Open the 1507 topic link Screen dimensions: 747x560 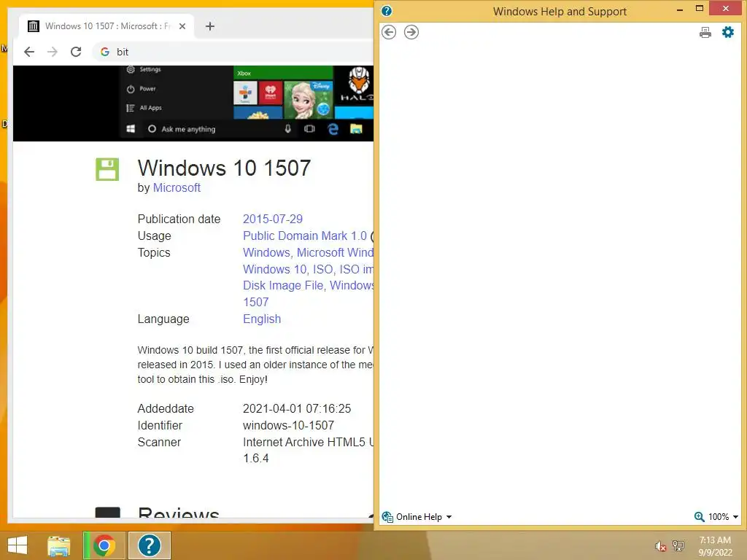[x=256, y=302]
